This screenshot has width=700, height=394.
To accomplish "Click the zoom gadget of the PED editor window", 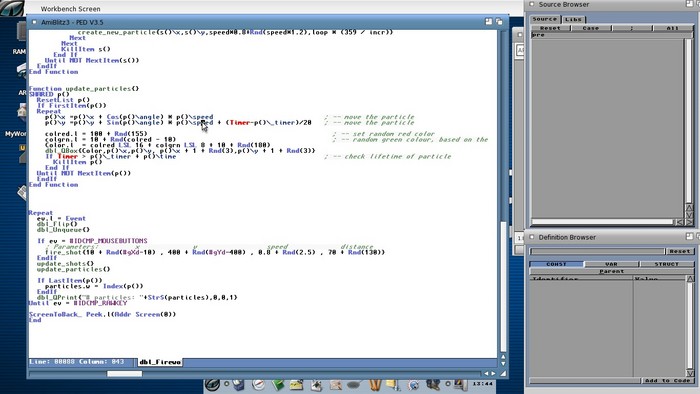I will point(488,21).
